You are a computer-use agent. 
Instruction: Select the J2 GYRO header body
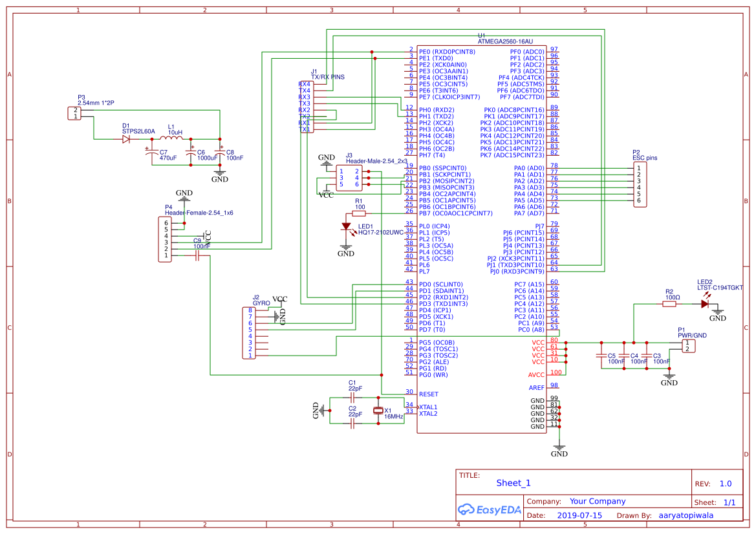point(249,333)
